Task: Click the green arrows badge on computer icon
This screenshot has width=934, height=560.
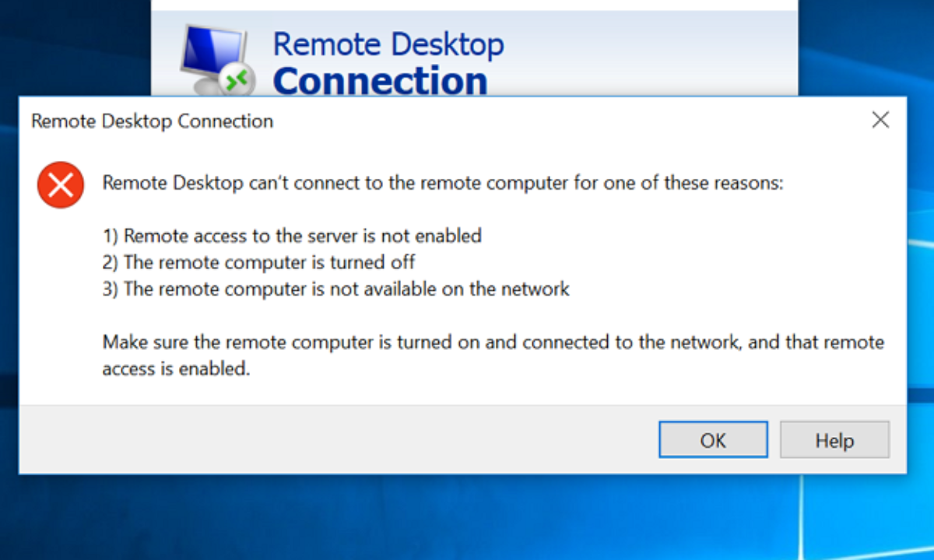Action: point(237,80)
